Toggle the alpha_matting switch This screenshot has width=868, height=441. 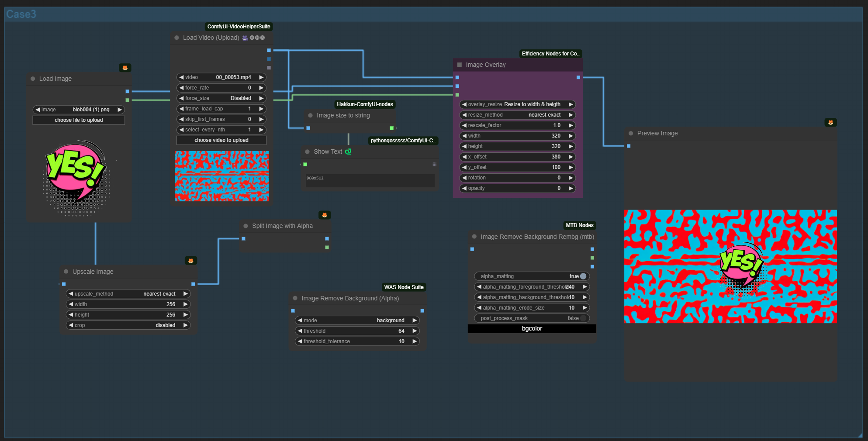[x=583, y=276]
